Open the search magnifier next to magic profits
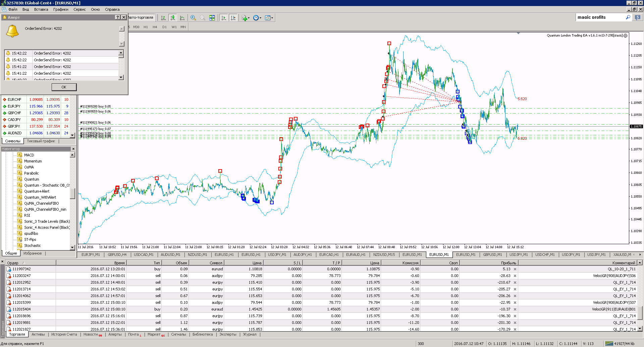This screenshot has width=644, height=347. click(x=628, y=17)
